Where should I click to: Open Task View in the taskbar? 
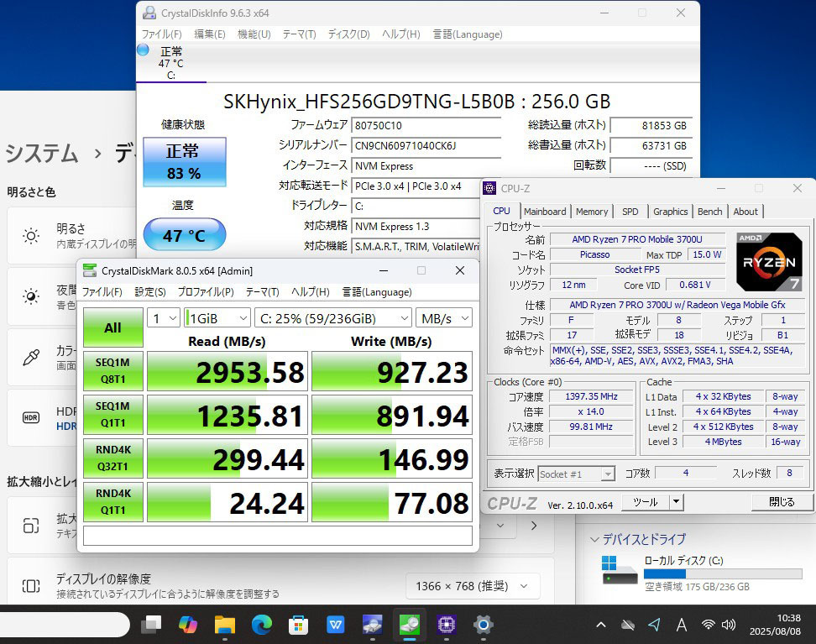tap(151, 624)
